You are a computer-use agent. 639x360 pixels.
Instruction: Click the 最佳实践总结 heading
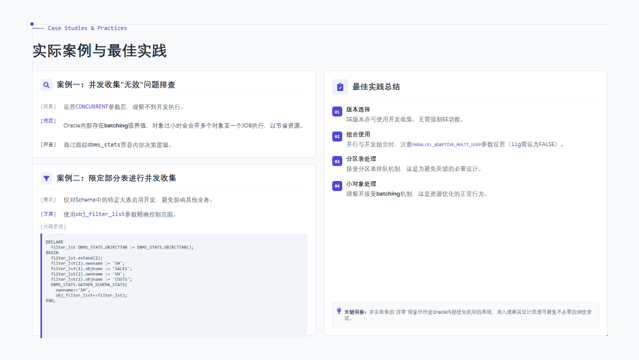376,87
